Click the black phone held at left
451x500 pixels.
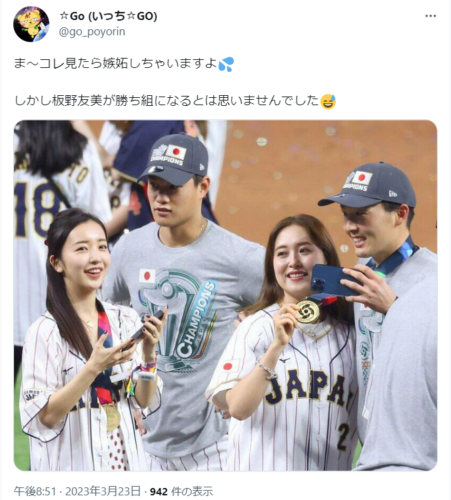(143, 330)
